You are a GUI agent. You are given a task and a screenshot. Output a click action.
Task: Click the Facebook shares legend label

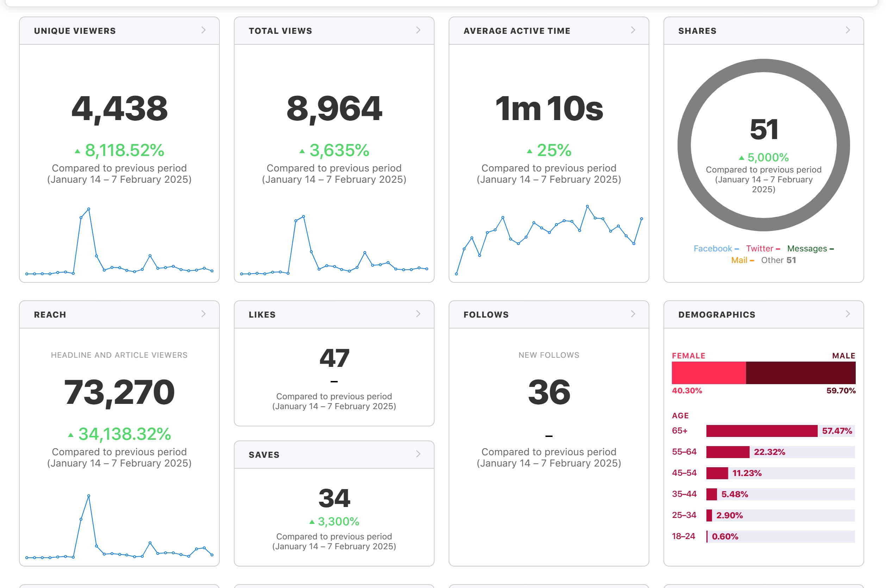pyautogui.click(x=716, y=249)
